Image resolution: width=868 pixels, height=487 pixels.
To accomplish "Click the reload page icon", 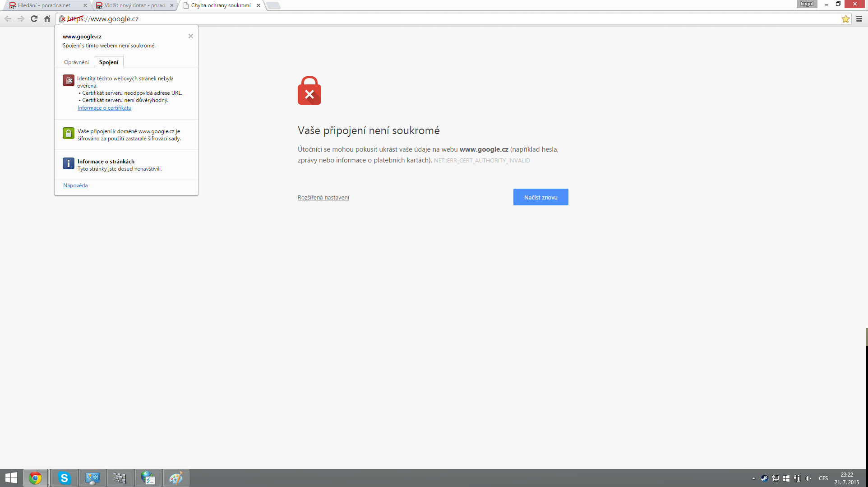I will pyautogui.click(x=34, y=19).
